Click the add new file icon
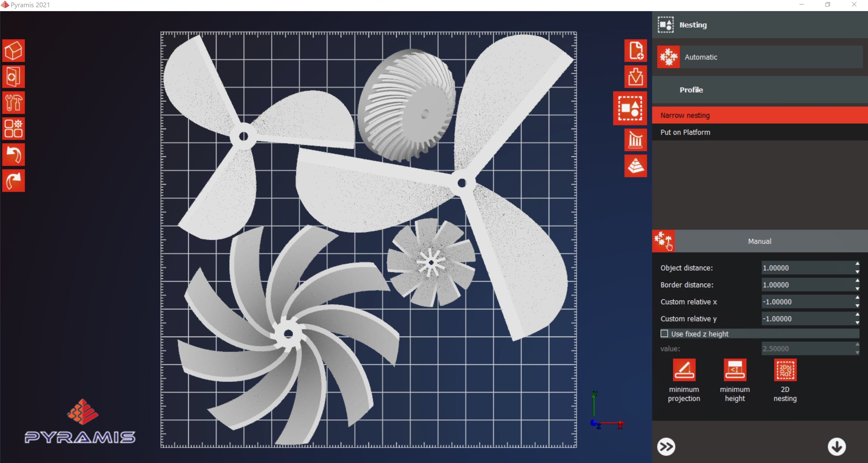The image size is (868, 463). [x=635, y=51]
